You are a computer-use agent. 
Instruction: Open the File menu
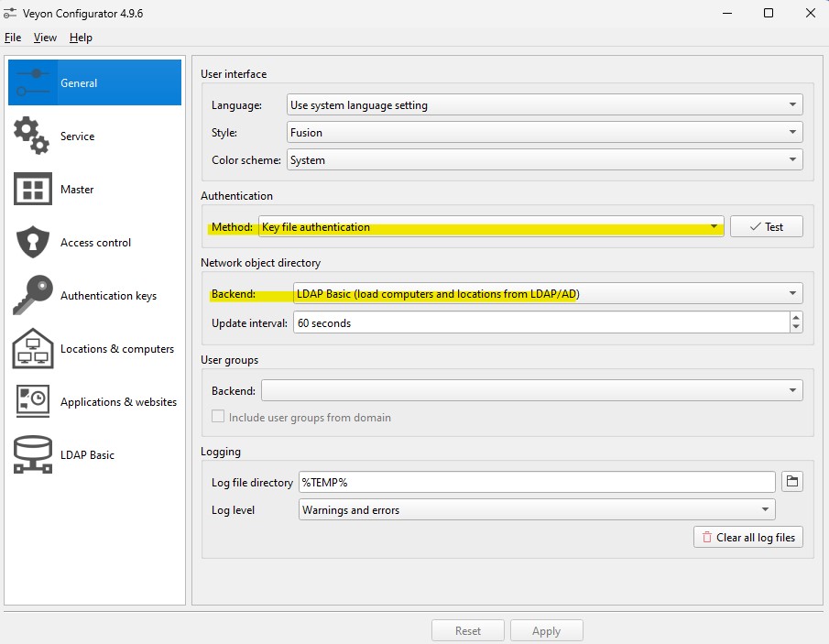pos(13,38)
